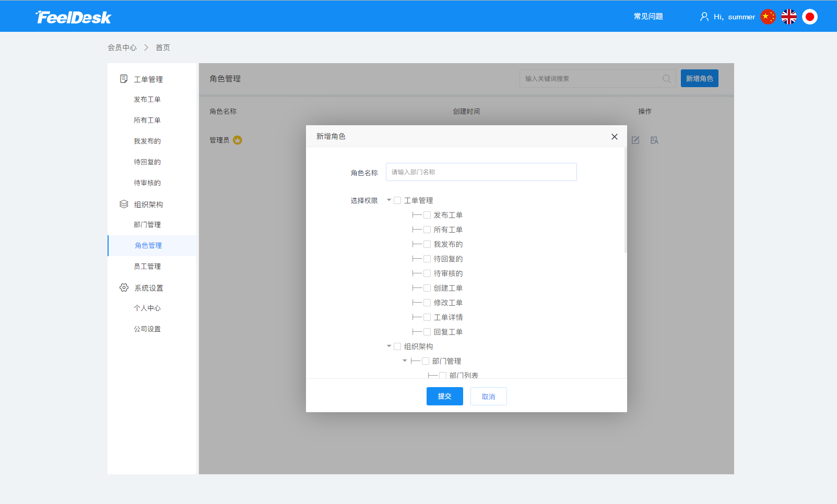Check the 发布工单 permission checkbox

427,215
